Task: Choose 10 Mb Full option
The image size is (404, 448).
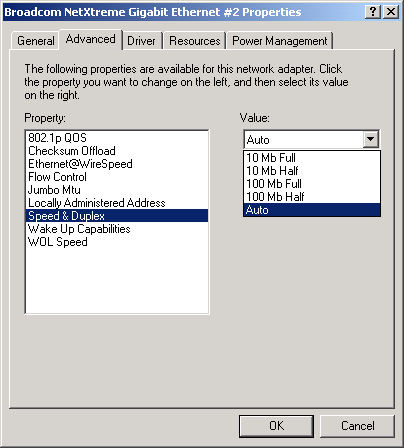Action: click(312, 158)
